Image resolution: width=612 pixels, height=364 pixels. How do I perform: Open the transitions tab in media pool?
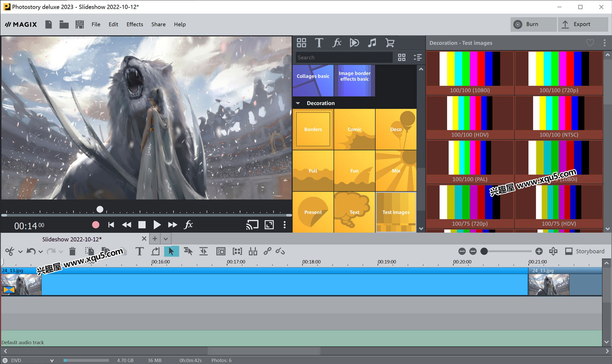354,43
